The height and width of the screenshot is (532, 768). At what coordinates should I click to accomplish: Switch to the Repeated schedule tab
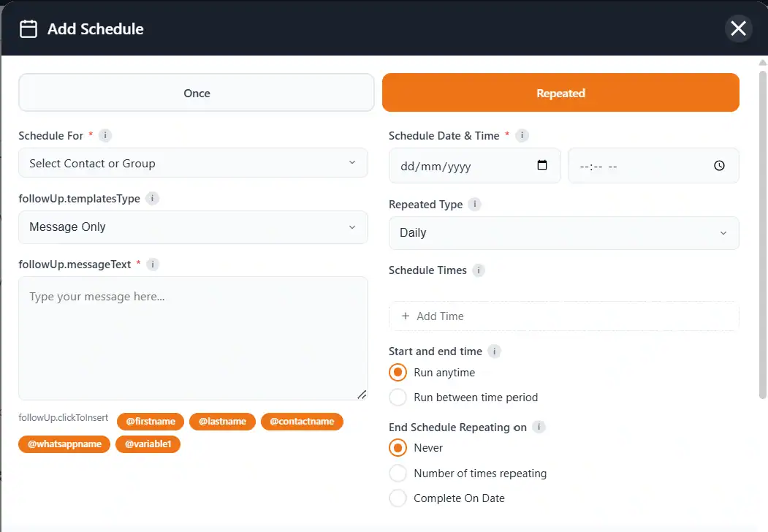pyautogui.click(x=560, y=93)
